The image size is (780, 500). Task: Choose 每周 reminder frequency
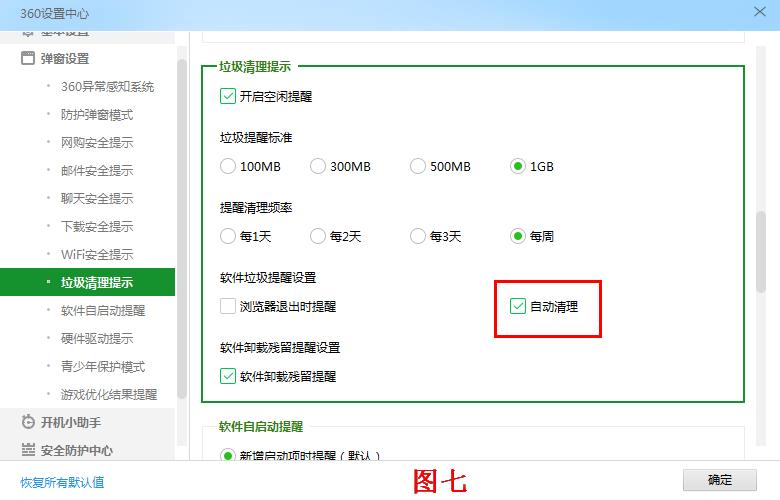click(517, 236)
